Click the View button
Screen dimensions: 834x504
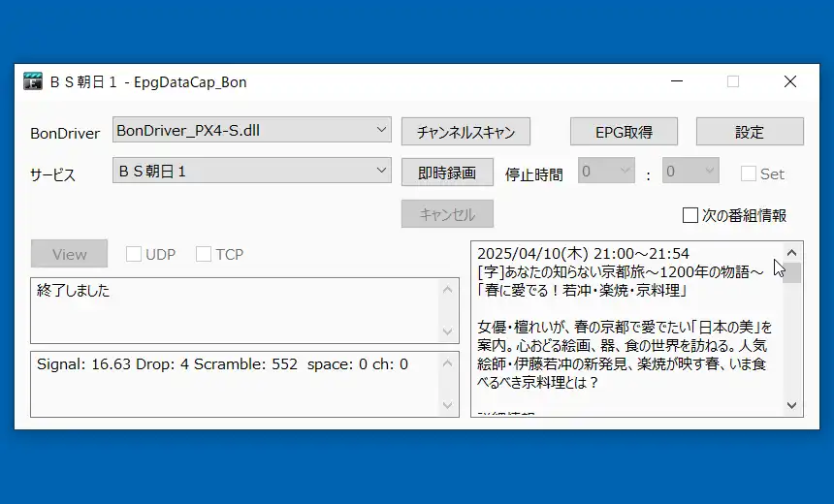[69, 254]
